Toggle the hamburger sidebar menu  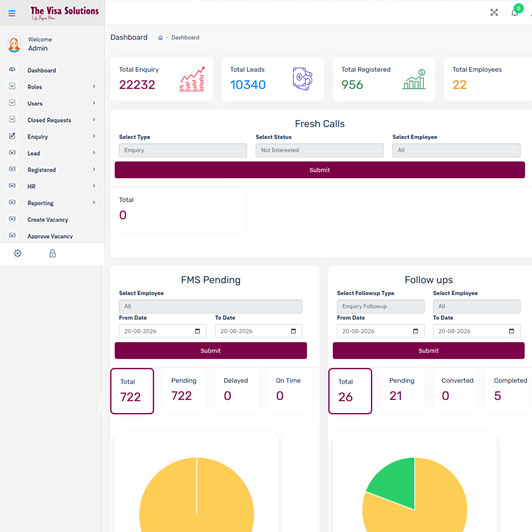pyautogui.click(x=12, y=13)
